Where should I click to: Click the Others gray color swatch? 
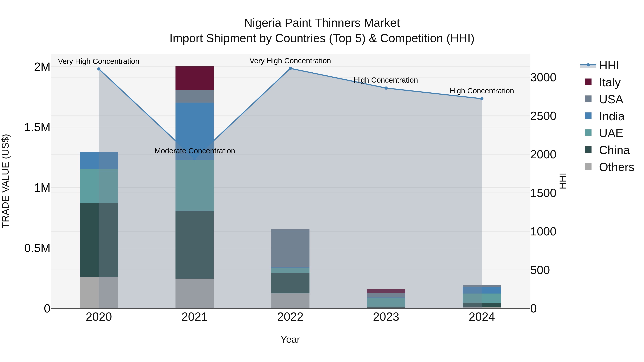pos(588,166)
